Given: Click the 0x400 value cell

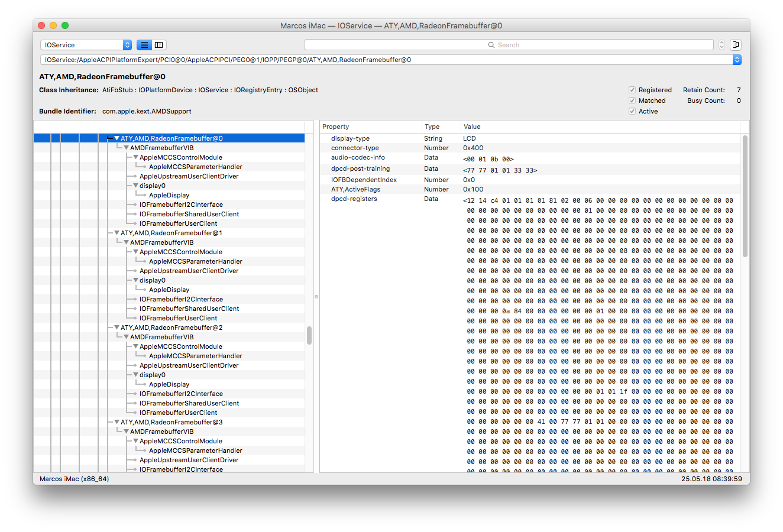Looking at the screenshot, I should [473, 148].
